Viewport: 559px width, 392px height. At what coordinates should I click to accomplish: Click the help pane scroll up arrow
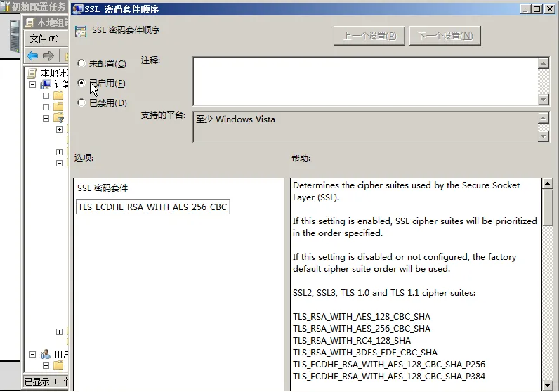pos(548,183)
